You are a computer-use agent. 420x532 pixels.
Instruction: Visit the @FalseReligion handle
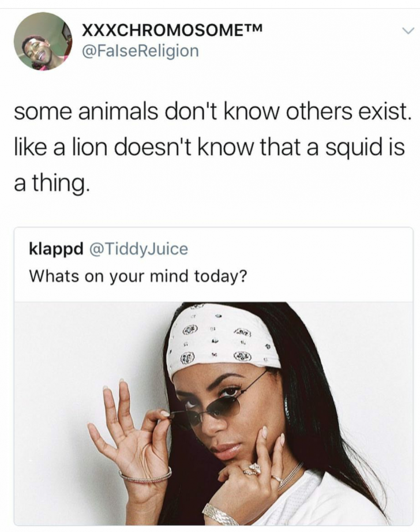coord(141,51)
